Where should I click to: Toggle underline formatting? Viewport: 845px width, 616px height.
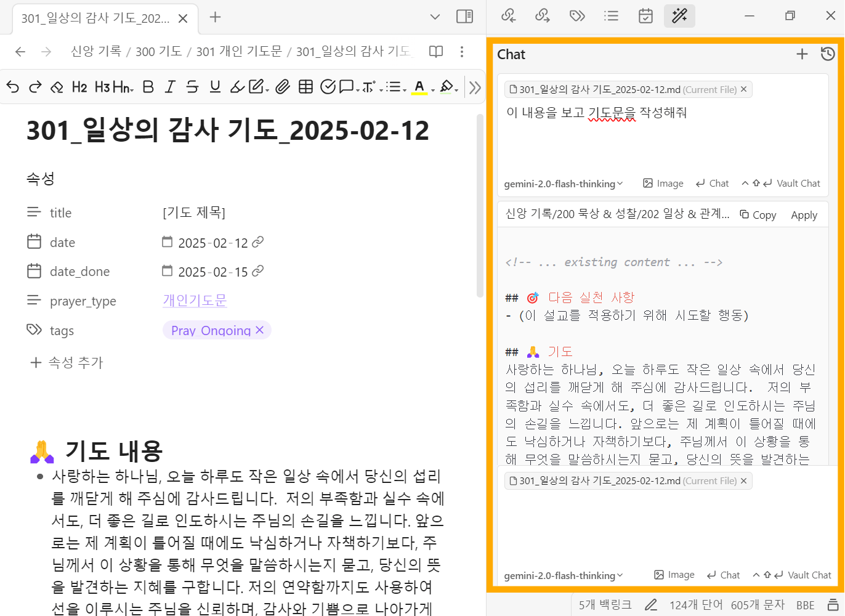(215, 87)
